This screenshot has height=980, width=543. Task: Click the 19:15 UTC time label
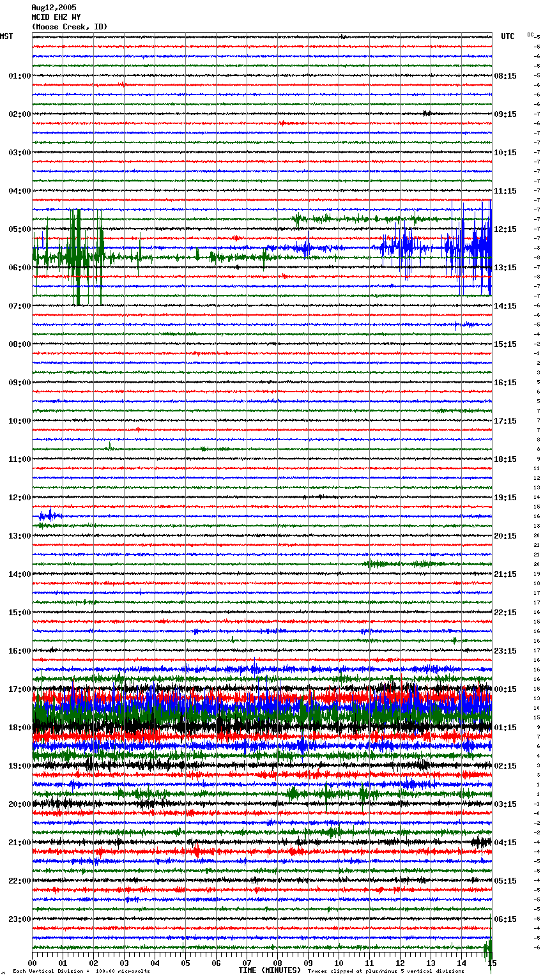[x=505, y=498]
